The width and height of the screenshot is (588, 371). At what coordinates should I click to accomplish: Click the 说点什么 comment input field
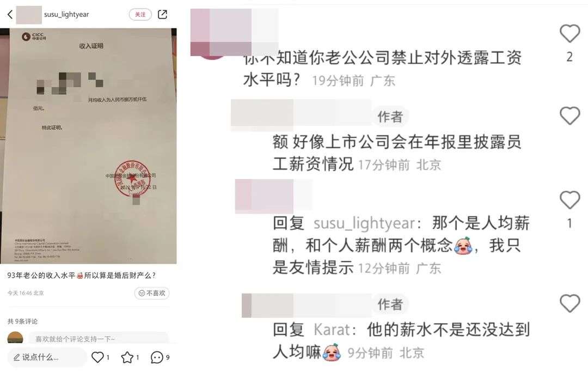(x=47, y=357)
